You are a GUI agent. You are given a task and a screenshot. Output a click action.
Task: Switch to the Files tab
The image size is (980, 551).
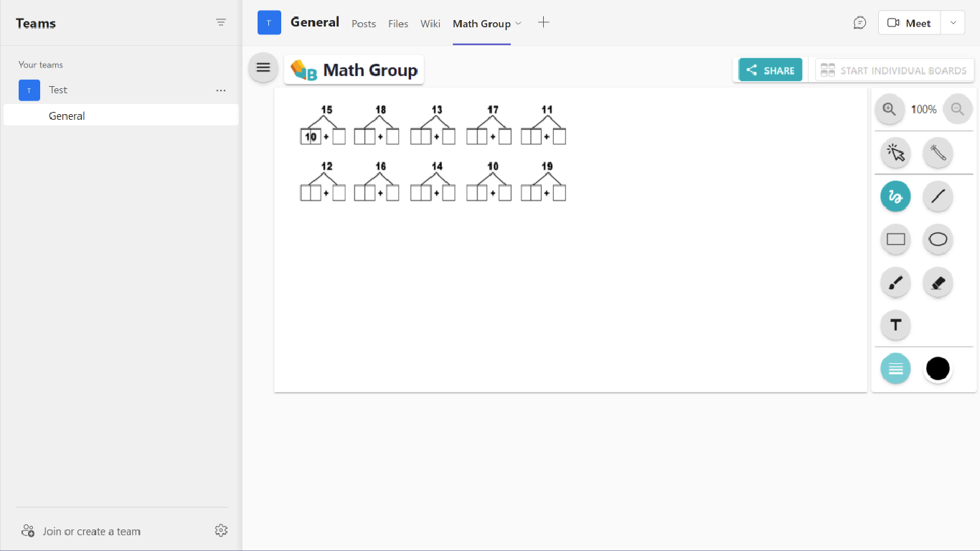click(x=398, y=24)
